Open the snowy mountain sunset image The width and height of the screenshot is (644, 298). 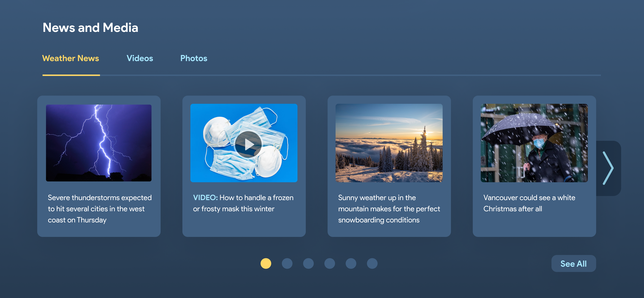[389, 143]
